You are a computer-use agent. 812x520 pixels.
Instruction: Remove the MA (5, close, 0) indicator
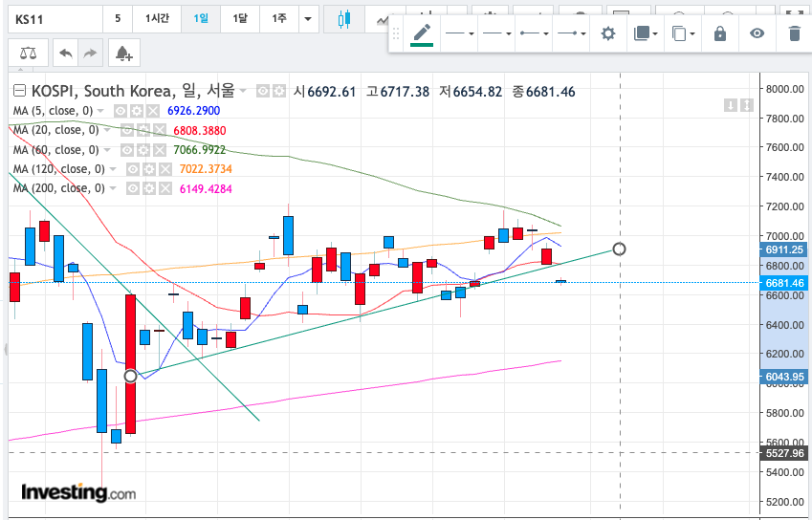point(153,111)
